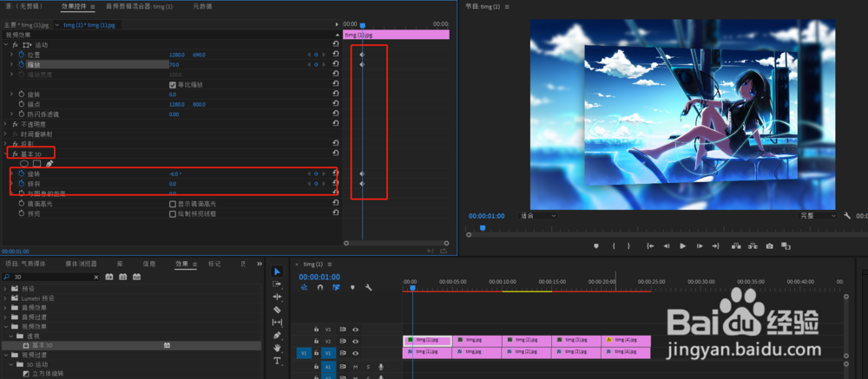Expand the 预设 folder
This screenshot has width=868, height=379.
(6, 289)
